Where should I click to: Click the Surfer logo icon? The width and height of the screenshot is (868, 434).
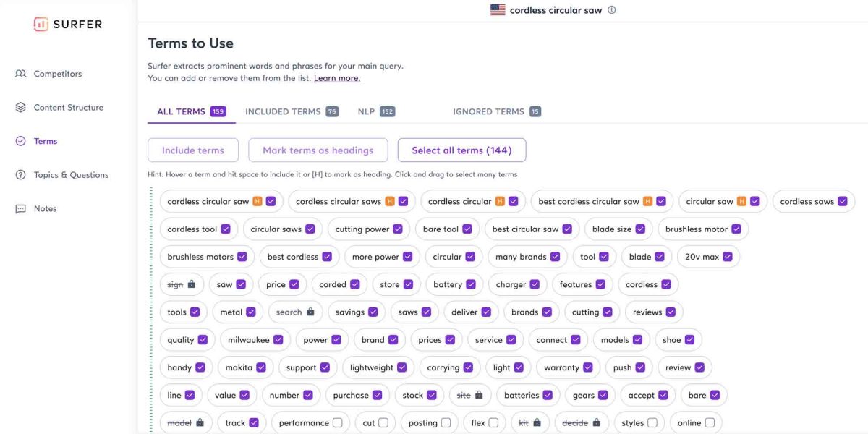(41, 24)
